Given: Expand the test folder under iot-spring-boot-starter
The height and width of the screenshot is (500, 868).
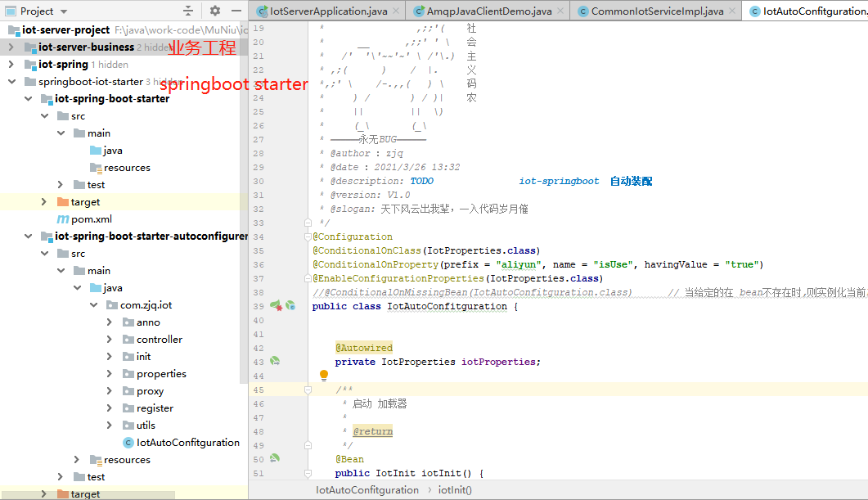Looking at the screenshot, I should (61, 184).
